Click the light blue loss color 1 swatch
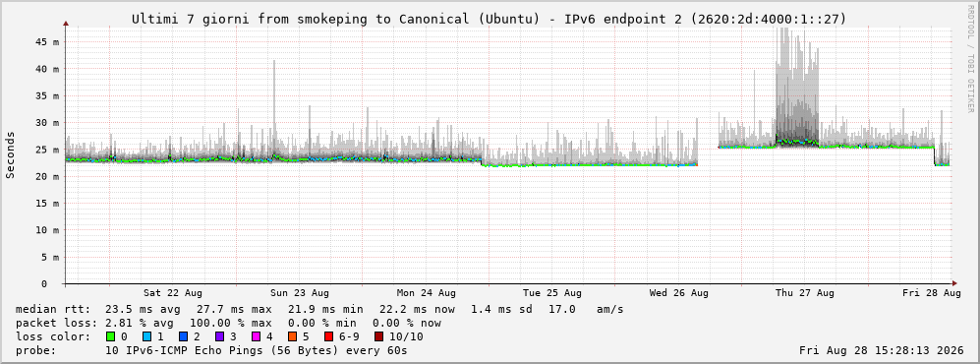Image resolution: width=980 pixels, height=364 pixels. pos(146,337)
